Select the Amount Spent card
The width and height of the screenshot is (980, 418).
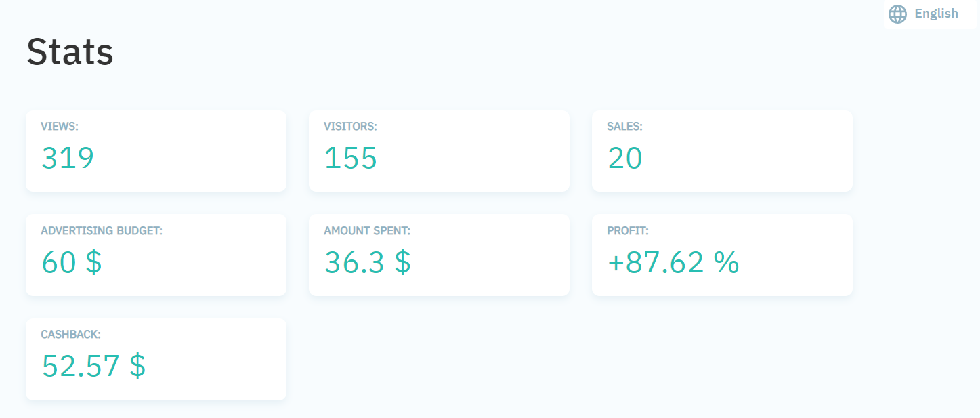(x=439, y=255)
